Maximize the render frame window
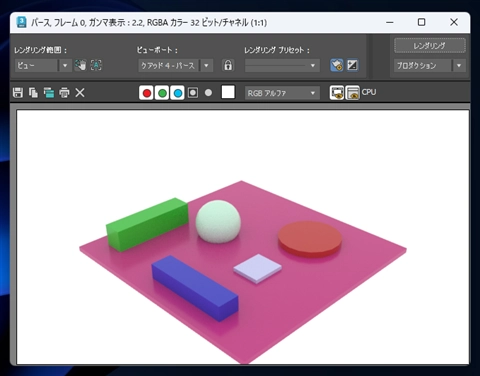The width and height of the screenshot is (480, 376). point(422,22)
